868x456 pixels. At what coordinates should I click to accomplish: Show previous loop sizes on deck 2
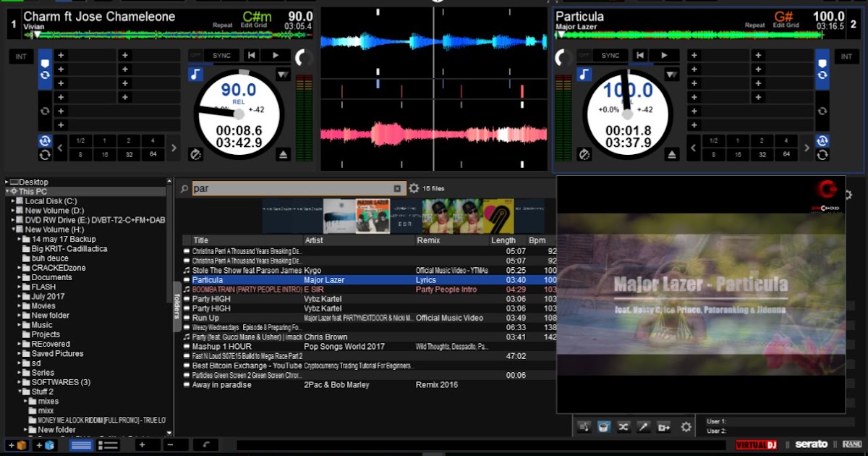coord(693,148)
